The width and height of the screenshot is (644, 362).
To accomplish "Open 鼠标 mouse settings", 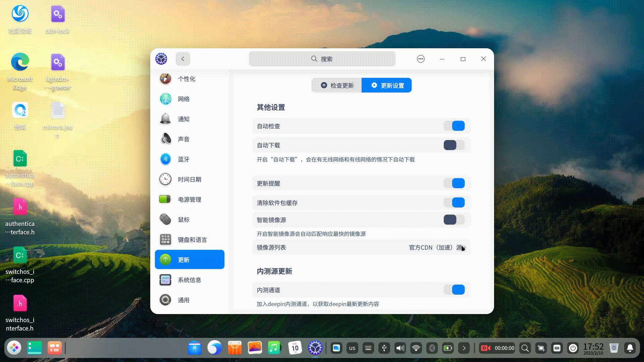I will (x=190, y=220).
